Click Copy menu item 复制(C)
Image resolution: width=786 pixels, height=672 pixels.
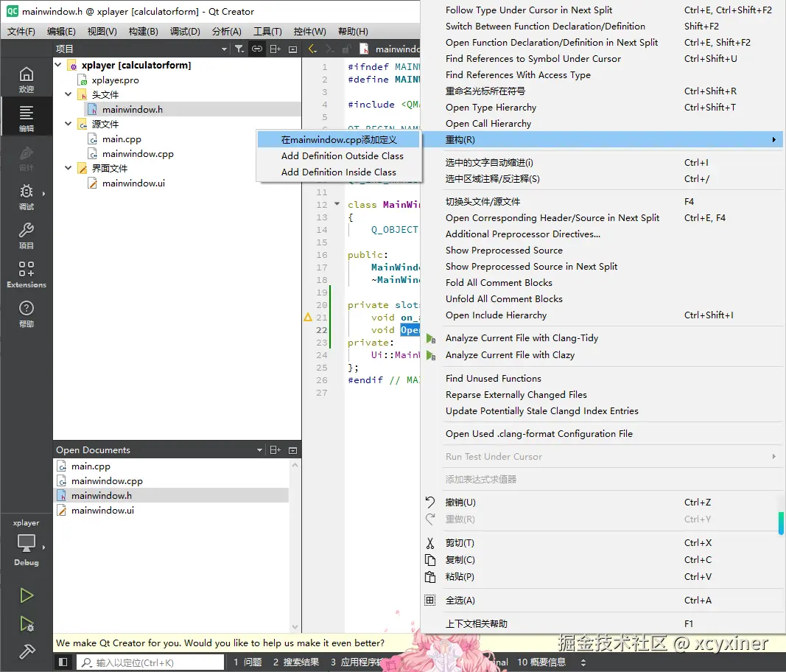(603, 560)
